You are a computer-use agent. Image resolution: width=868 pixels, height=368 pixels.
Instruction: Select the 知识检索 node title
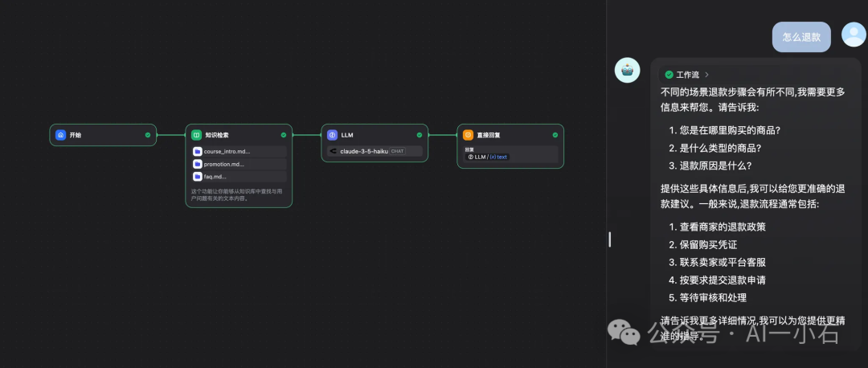[x=217, y=135]
